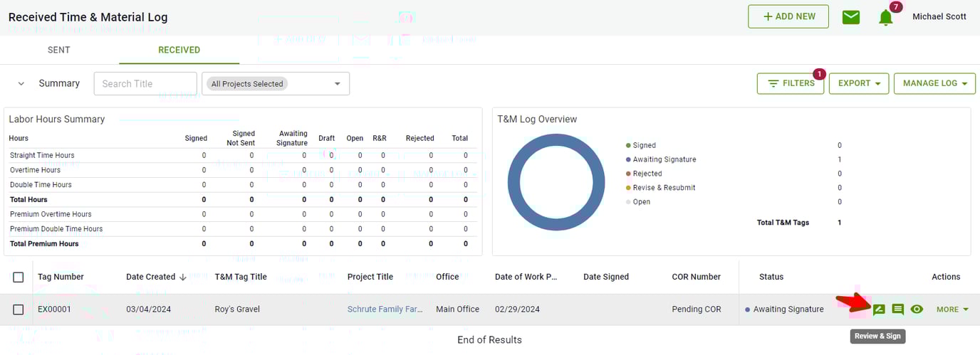Expand the Export dropdown

pos(859,83)
